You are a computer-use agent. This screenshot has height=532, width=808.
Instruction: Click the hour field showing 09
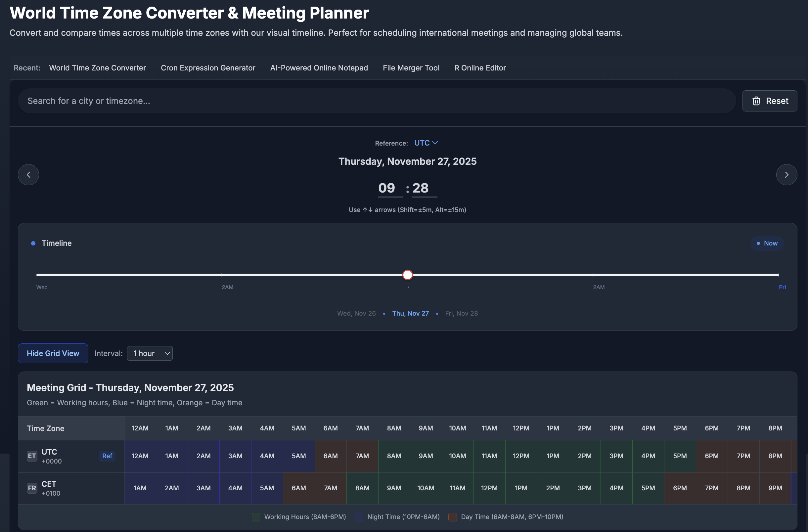pyautogui.click(x=387, y=188)
